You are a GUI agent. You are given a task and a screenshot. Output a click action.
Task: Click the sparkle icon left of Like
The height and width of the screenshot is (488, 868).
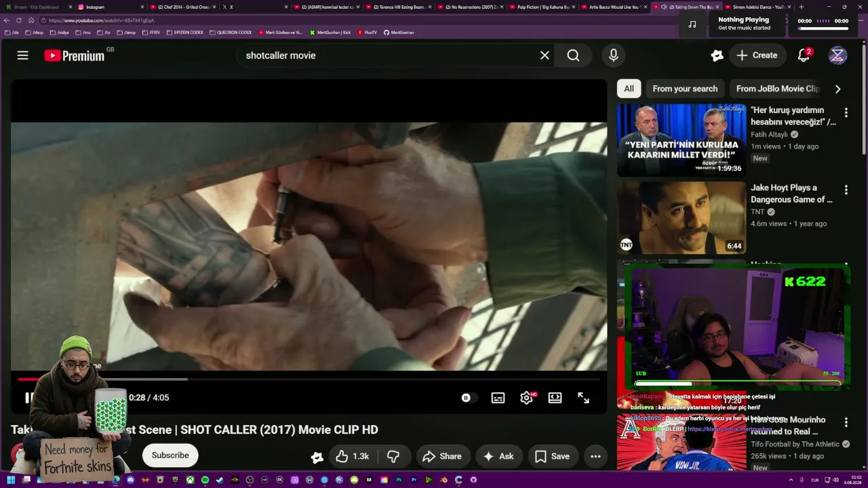pyautogui.click(x=317, y=457)
